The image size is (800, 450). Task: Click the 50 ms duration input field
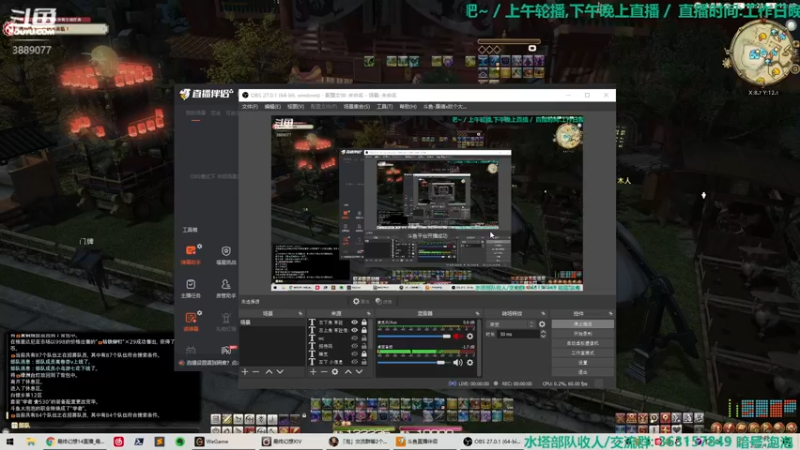(518, 334)
